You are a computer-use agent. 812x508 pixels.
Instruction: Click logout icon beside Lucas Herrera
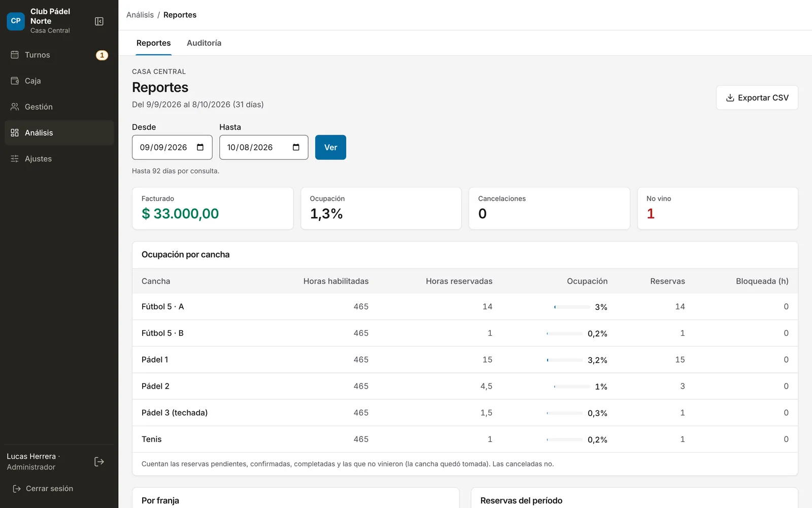point(99,462)
